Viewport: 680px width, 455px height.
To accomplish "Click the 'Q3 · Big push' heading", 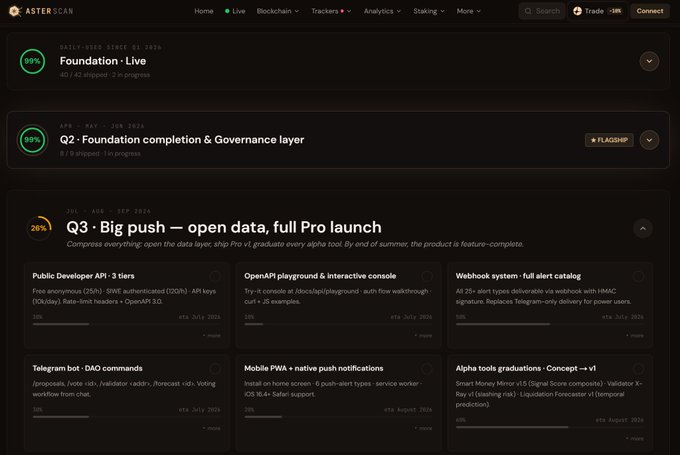I will (224, 227).
